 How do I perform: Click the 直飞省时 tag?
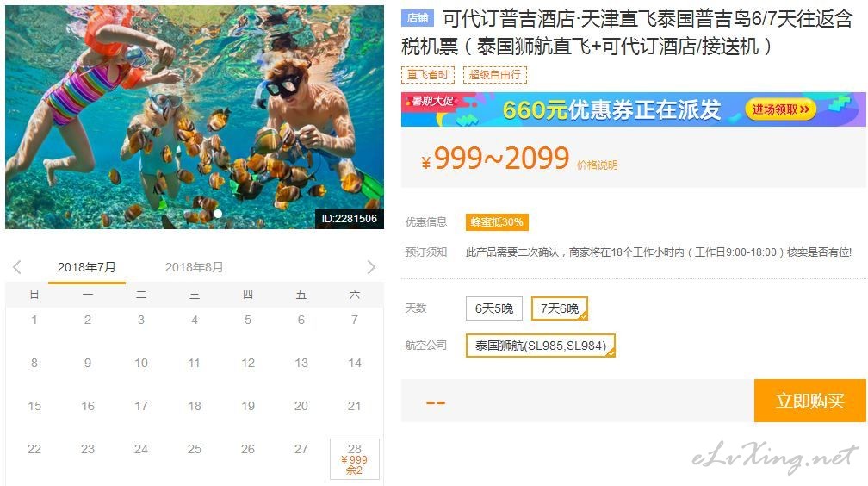tap(427, 75)
